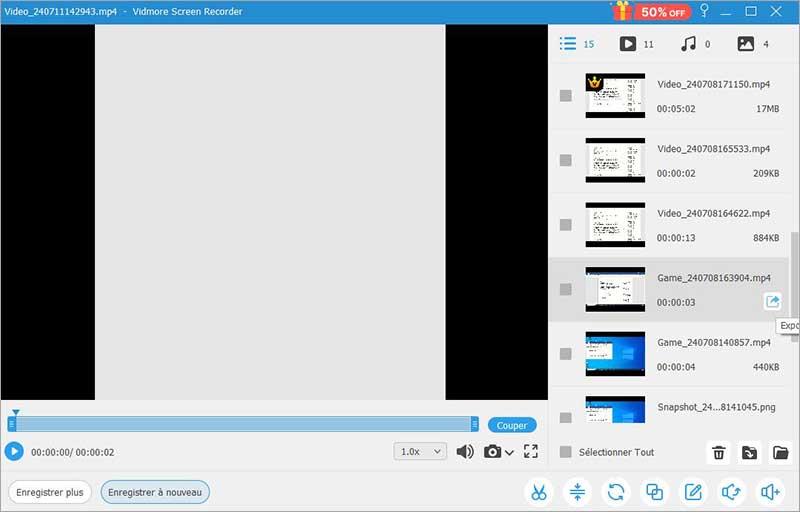Open thumbnail of Game_240708163904.mp4
The image size is (800, 512).
tap(615, 289)
